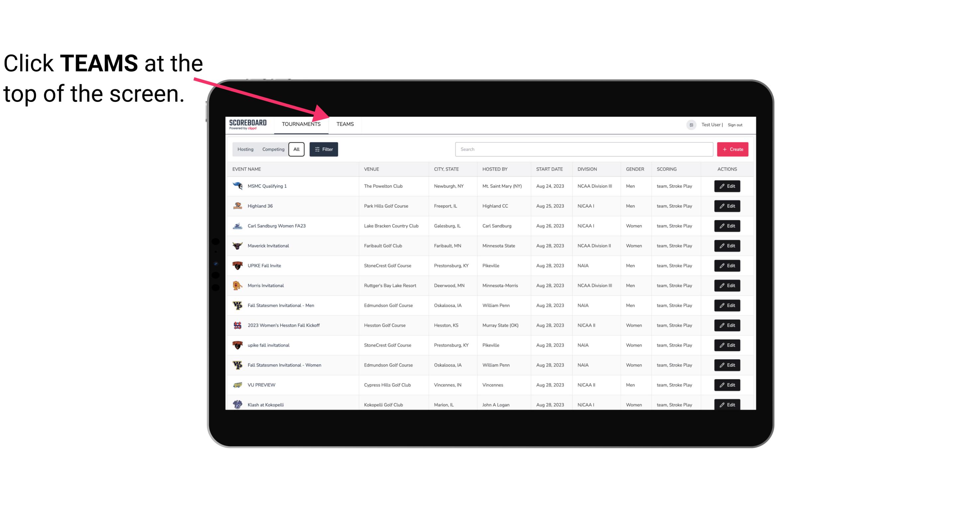Click the settings gear icon top right
Screen dimensions: 980x527
tap(691, 124)
